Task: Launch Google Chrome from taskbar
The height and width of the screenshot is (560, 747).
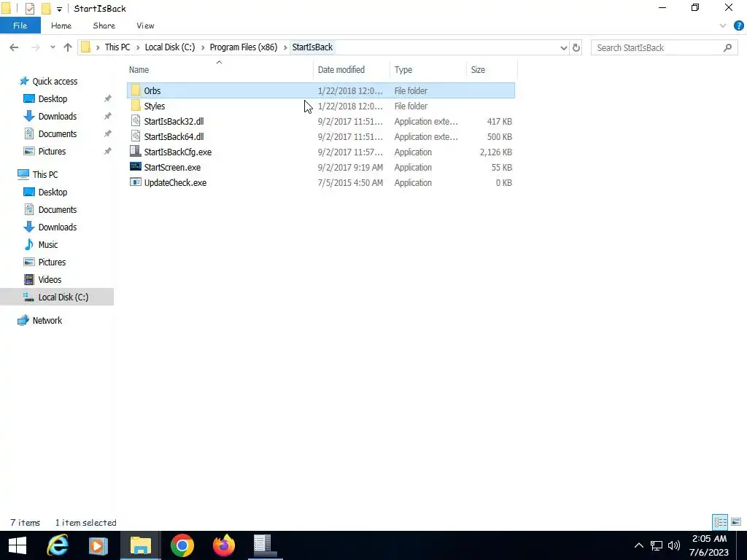Action: [182, 545]
